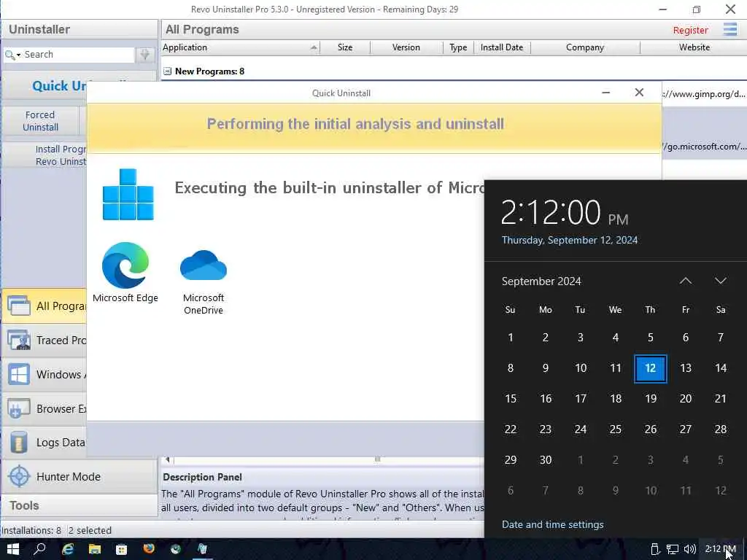This screenshot has height=560, width=747.
Task: Sort by Size column
Action: (x=345, y=47)
